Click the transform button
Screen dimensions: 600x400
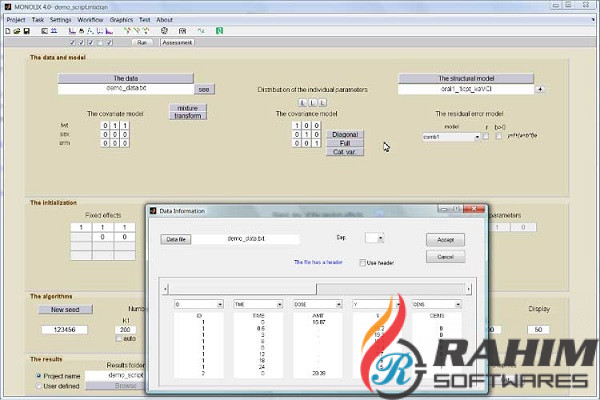coord(188,116)
